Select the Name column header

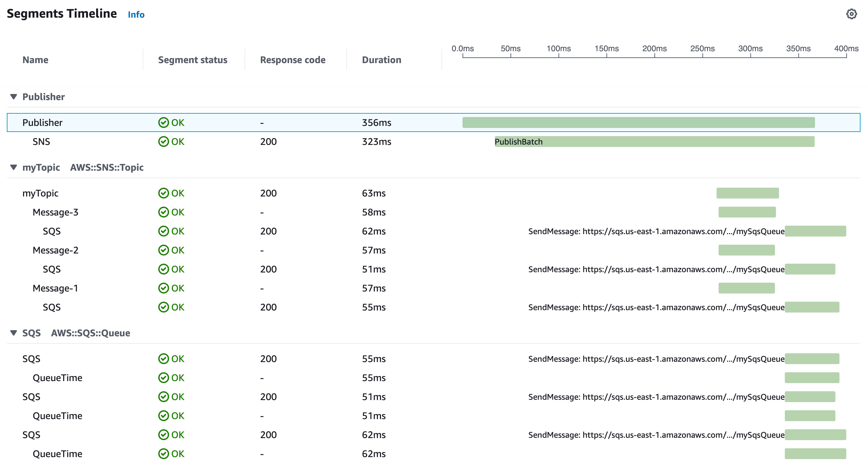click(x=35, y=60)
